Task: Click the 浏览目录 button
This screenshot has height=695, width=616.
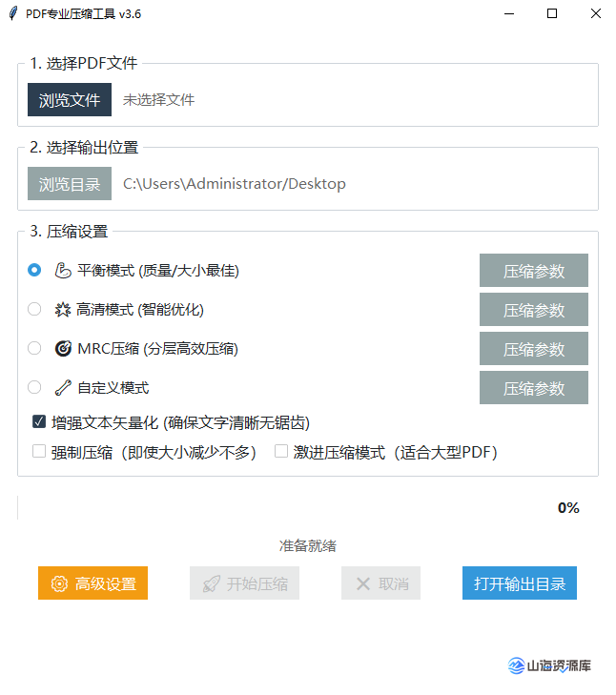Action: click(70, 184)
